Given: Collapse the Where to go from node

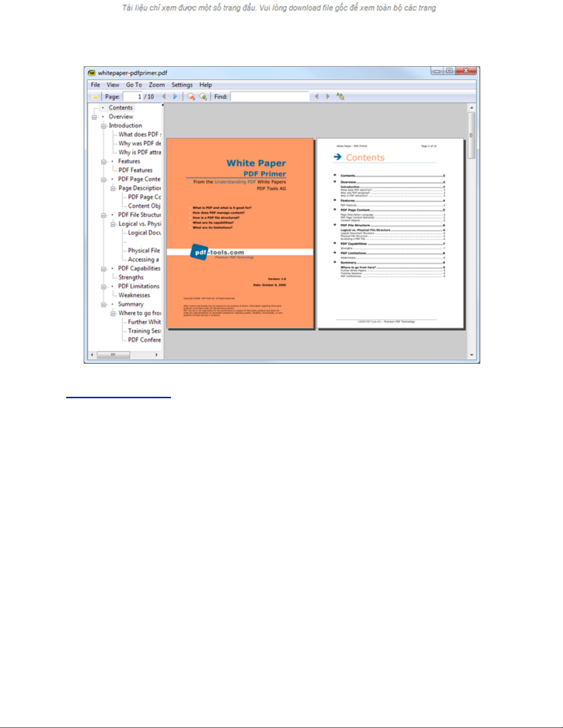Looking at the screenshot, I should [113, 313].
